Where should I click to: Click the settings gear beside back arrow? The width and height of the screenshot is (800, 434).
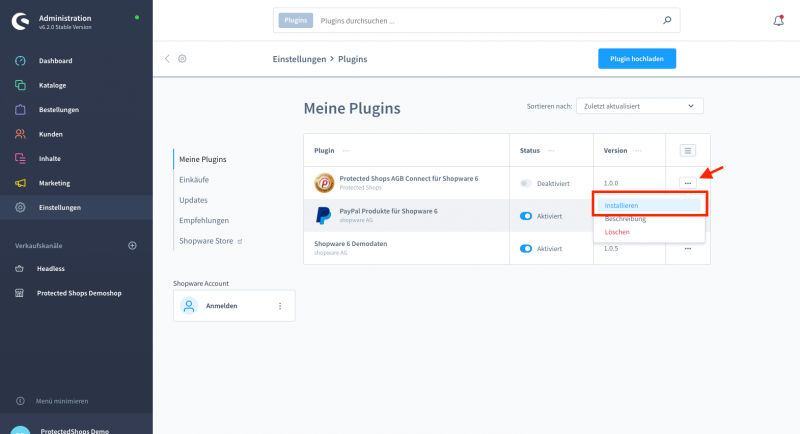click(x=182, y=59)
